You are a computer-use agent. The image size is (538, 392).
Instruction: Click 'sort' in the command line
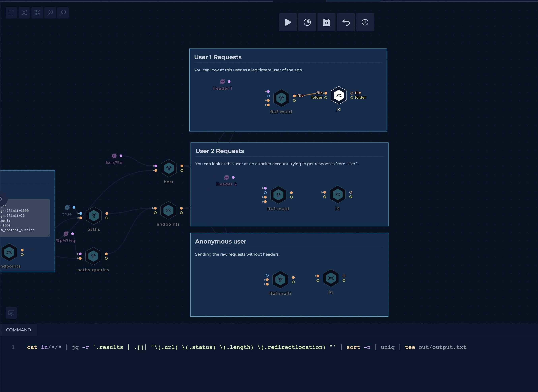pyautogui.click(x=353, y=347)
